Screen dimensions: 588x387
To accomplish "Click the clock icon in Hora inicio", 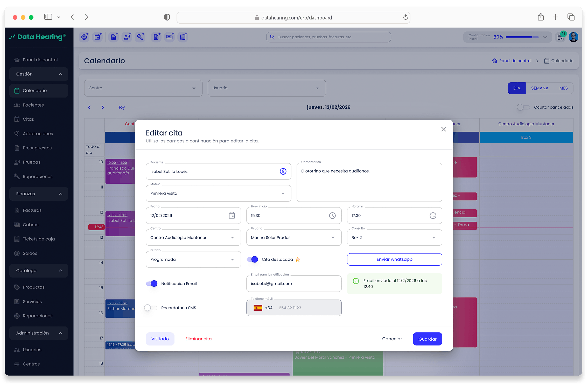I will tap(332, 215).
